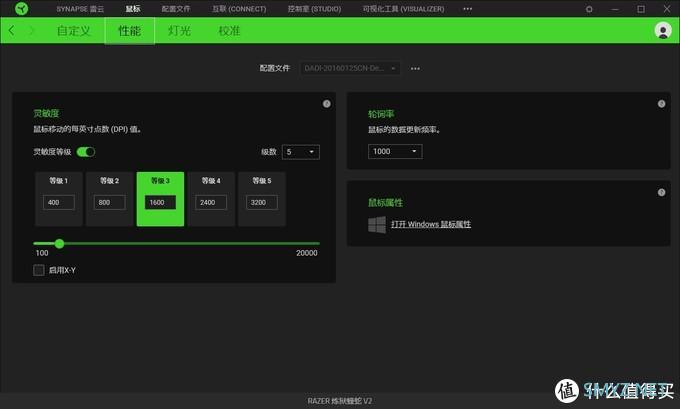Click the RAZER 炼狱蝰蛇 V2 device label
The width and height of the screenshot is (680, 409).
[x=340, y=401]
